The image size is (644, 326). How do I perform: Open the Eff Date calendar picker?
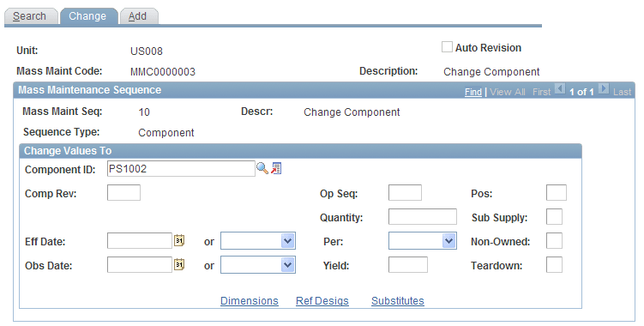(179, 240)
